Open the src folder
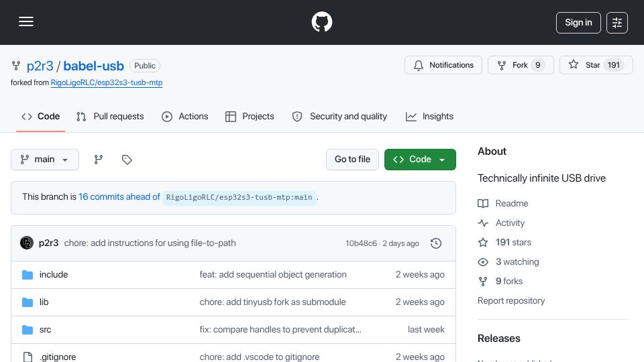This screenshot has height=362, width=644. click(x=45, y=330)
